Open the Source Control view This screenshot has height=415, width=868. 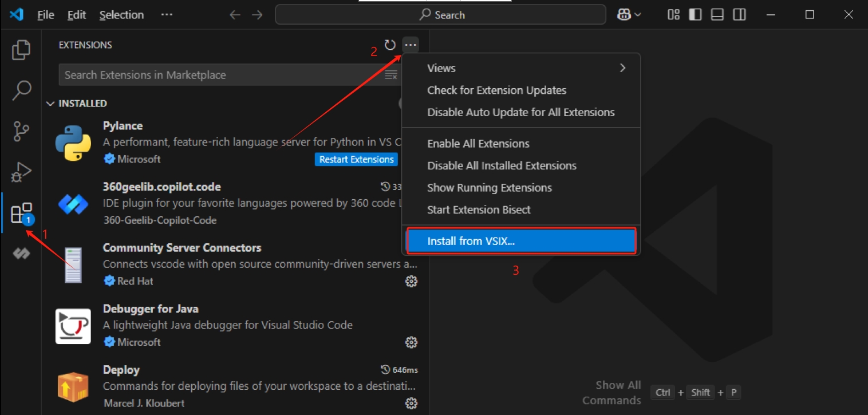point(21,131)
